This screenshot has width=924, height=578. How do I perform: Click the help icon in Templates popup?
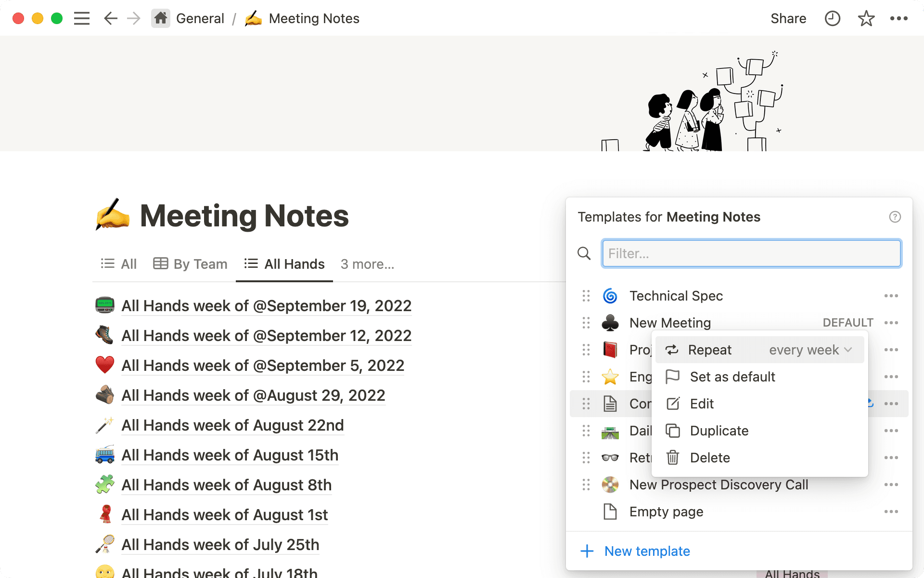point(895,217)
